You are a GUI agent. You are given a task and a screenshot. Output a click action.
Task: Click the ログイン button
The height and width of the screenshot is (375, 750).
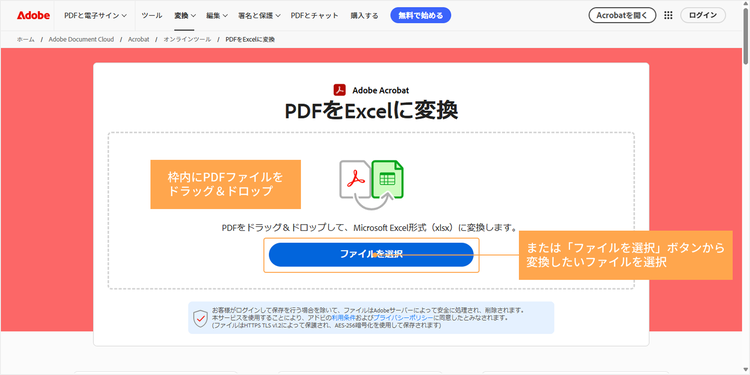point(703,15)
